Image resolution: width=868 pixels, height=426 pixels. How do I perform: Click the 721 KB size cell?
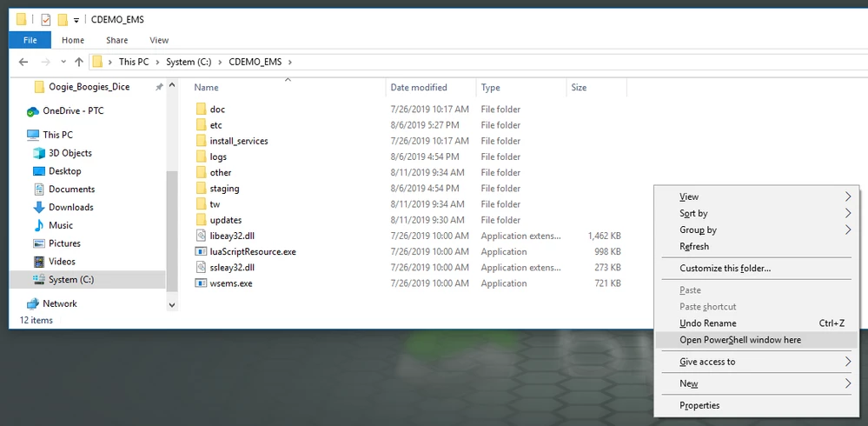[608, 283]
